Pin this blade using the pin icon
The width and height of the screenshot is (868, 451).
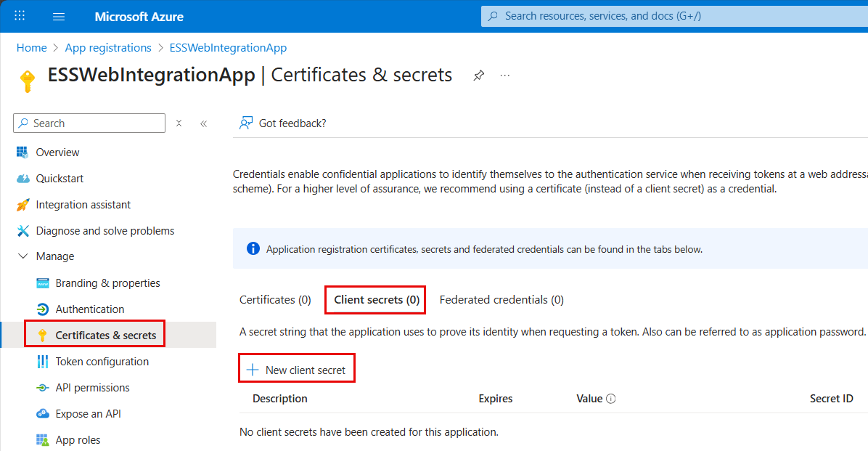coord(479,76)
